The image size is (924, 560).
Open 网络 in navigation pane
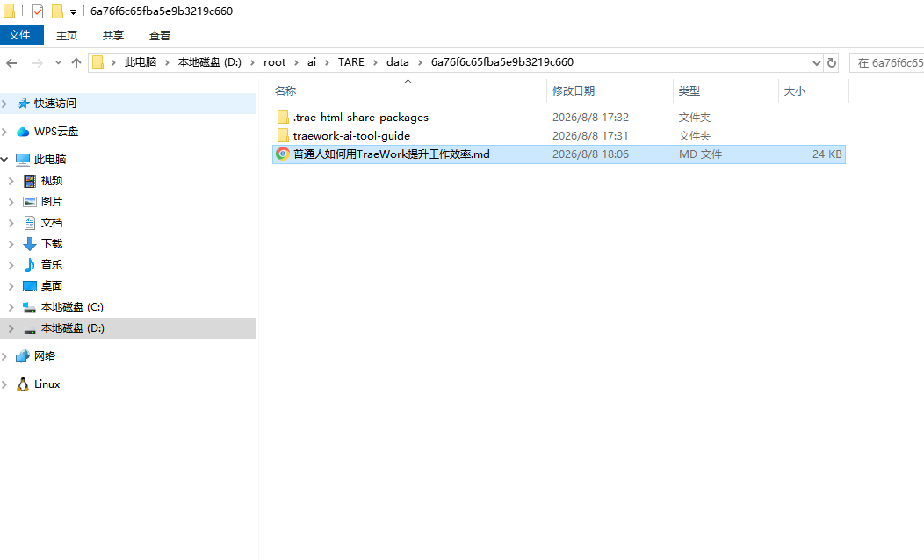pyautogui.click(x=45, y=355)
